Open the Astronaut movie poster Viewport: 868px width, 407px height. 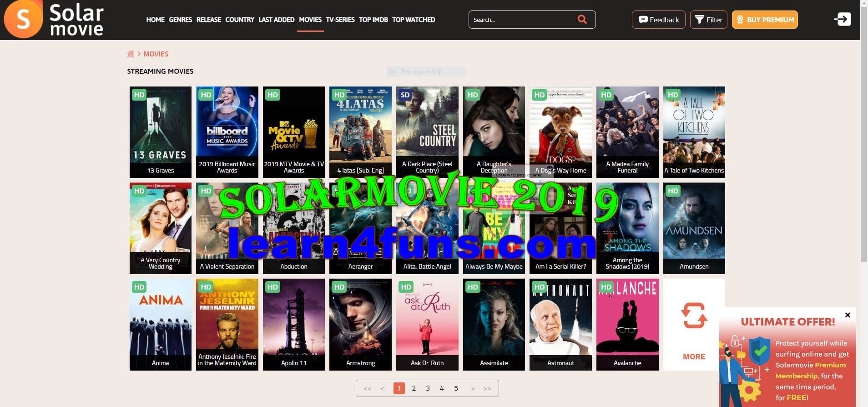(x=560, y=325)
